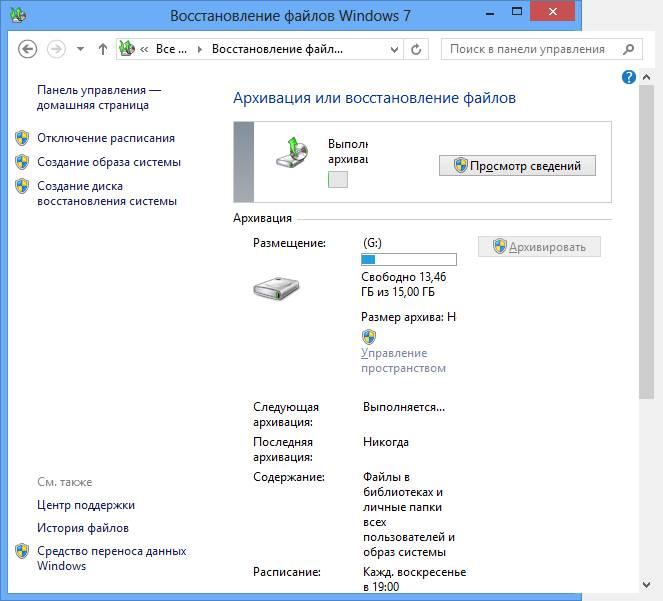Click the vertical scrollbar thumb

click(x=647, y=242)
